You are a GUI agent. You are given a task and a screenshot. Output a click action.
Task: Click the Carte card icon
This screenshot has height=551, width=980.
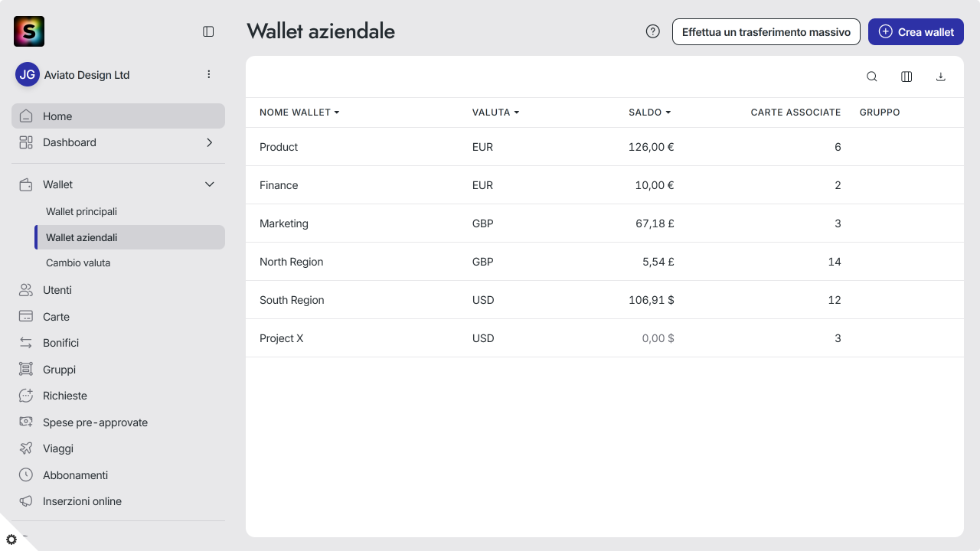[x=26, y=317]
